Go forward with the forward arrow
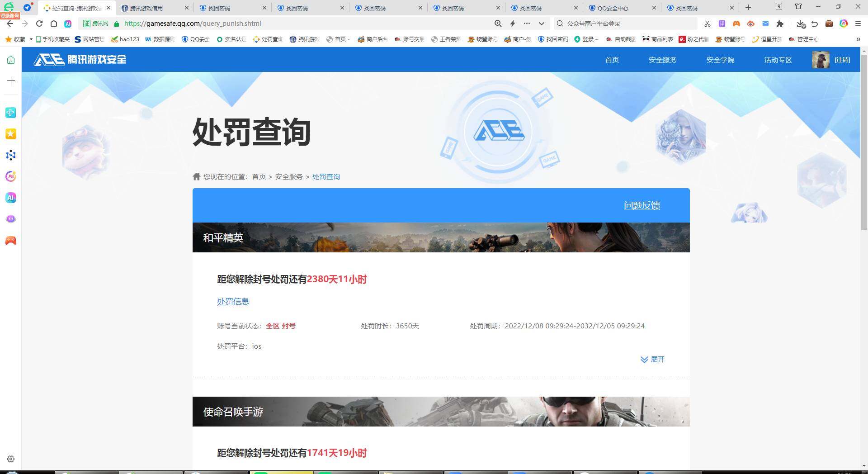 point(25,24)
